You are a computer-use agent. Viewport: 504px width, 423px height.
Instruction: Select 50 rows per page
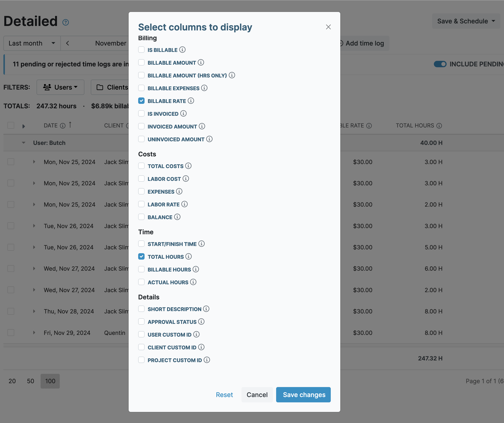click(30, 381)
